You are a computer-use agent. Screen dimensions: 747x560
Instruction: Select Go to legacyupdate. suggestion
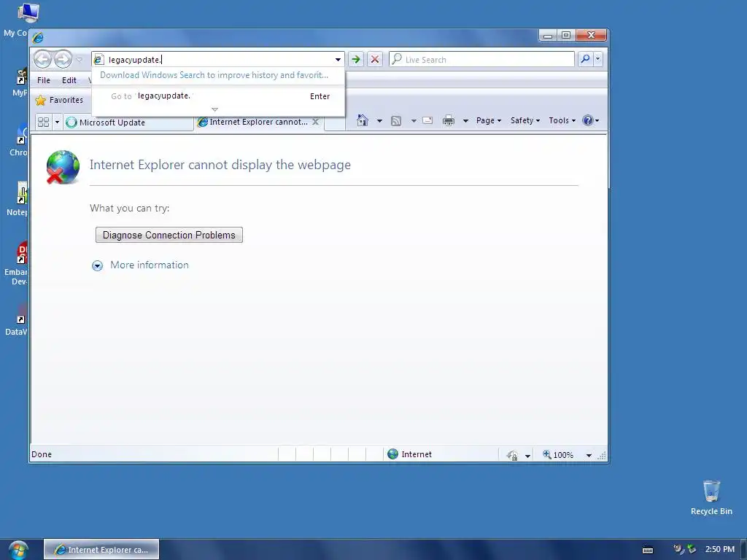pos(218,96)
